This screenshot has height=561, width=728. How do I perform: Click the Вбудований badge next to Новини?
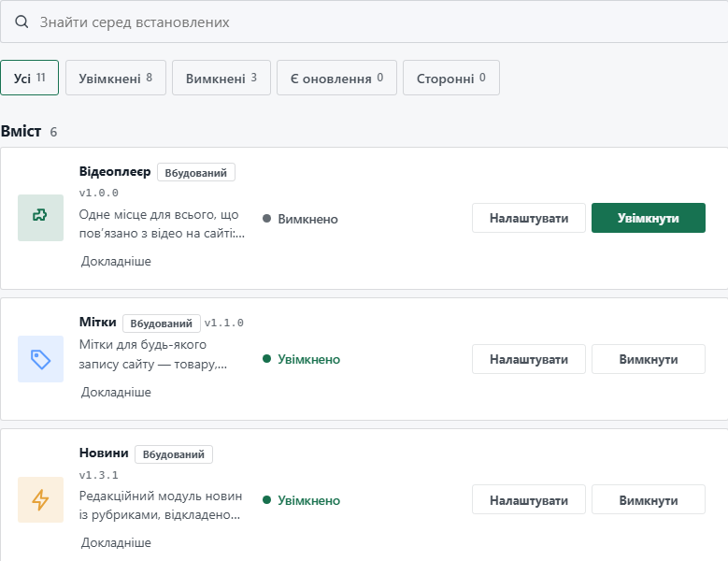[x=174, y=454]
